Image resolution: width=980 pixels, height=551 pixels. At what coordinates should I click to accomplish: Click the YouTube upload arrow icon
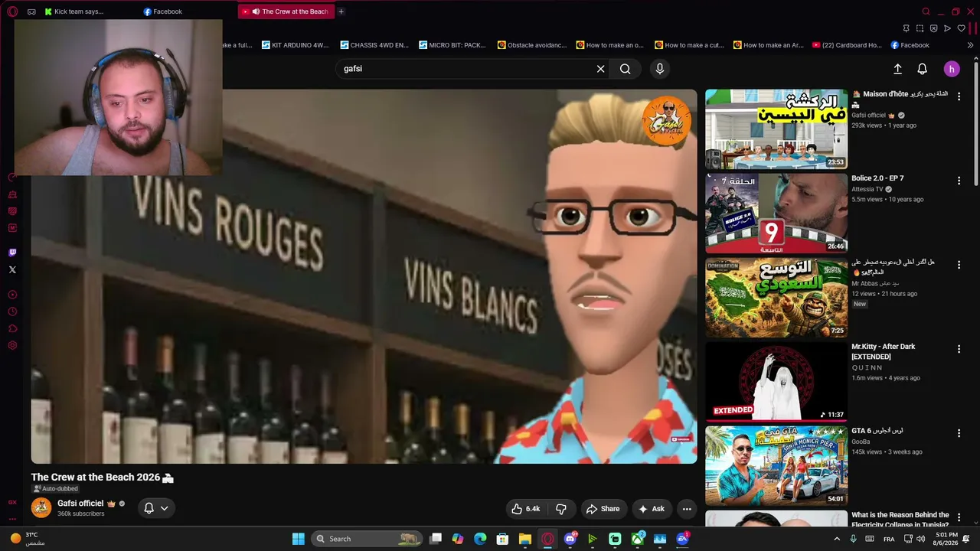898,69
